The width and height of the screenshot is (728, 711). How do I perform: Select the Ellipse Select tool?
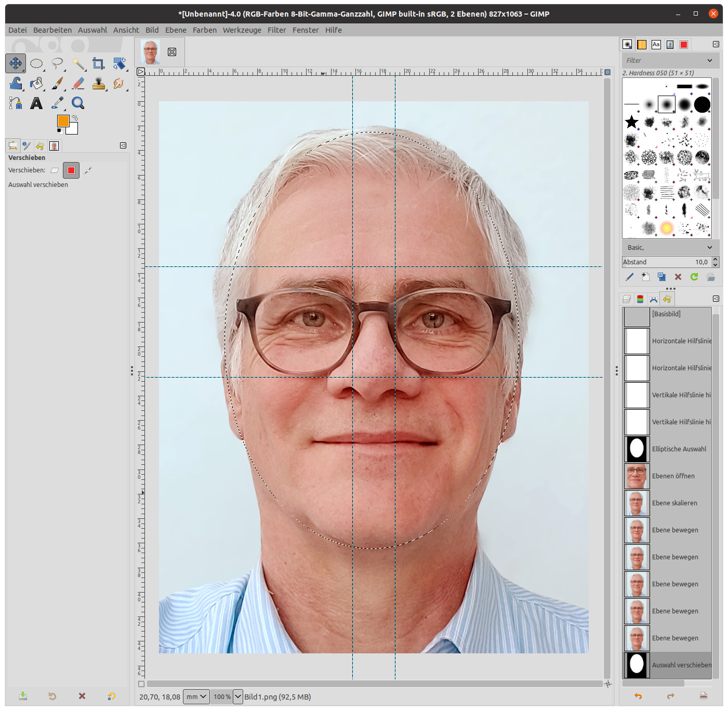pyautogui.click(x=36, y=63)
